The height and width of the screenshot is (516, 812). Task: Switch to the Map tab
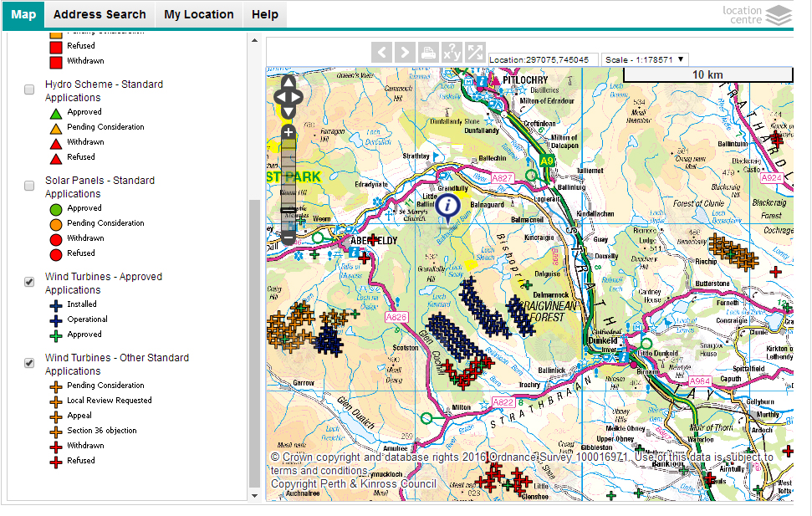[23, 14]
